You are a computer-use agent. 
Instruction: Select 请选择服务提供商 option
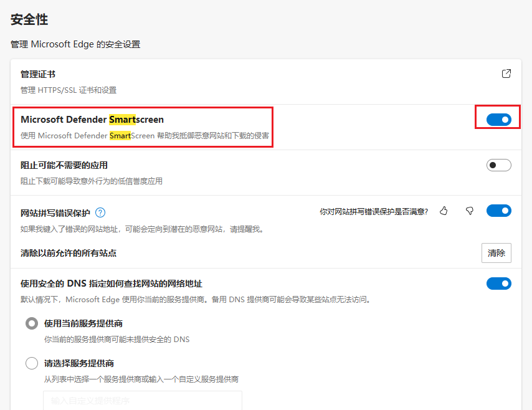(x=31, y=363)
